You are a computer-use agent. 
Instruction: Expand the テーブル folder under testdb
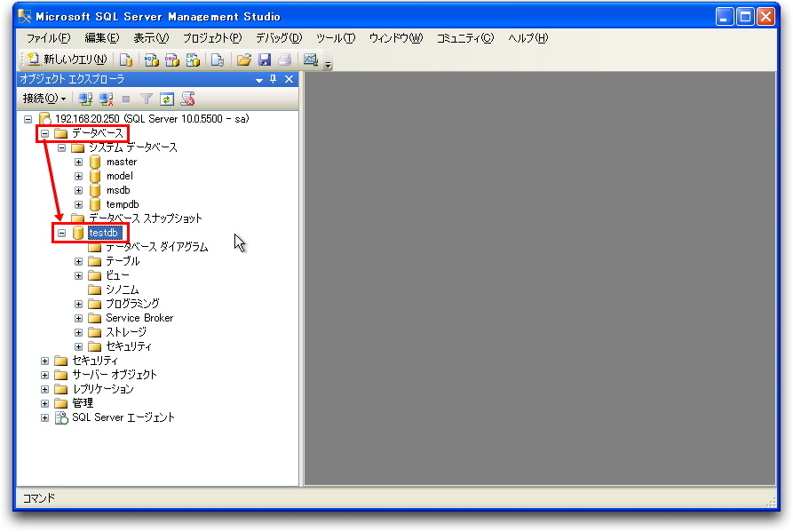pyautogui.click(x=78, y=261)
